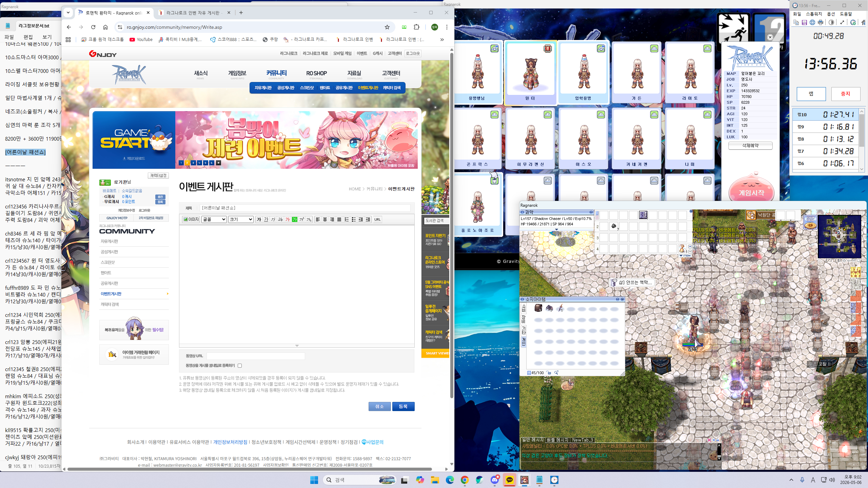Open Chrome tab search dropdown arrow
The width and height of the screenshot is (868, 488).
68,13
